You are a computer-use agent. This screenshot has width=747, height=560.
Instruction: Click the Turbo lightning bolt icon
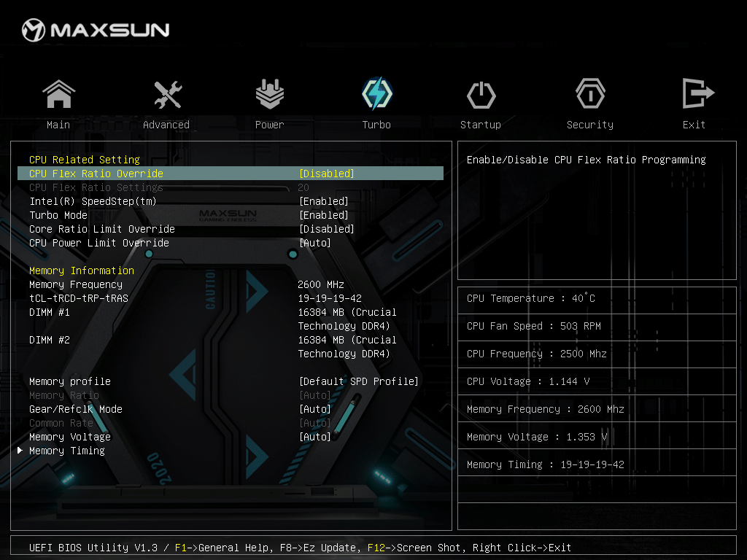coord(377,93)
